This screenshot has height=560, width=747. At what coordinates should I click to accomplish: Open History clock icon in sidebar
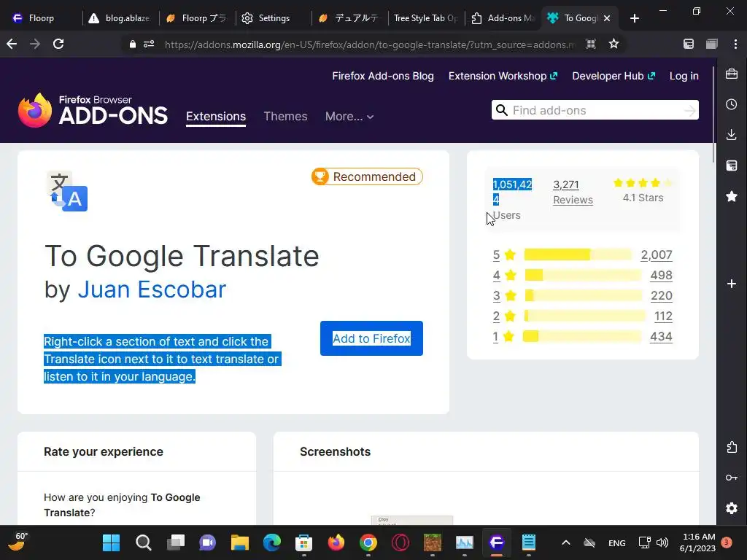(x=732, y=104)
